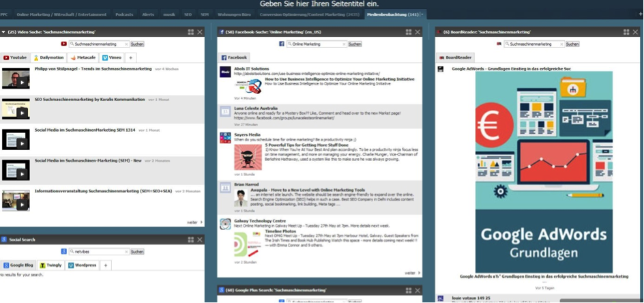Click the Google icon beside netvibes search field
Screen dimensions: 644x303
tap(64, 252)
